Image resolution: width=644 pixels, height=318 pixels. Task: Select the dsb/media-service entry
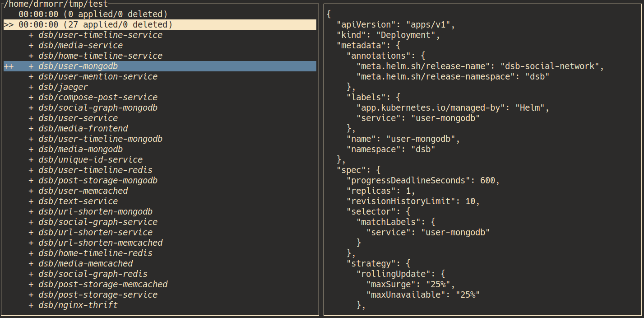pyautogui.click(x=80, y=46)
